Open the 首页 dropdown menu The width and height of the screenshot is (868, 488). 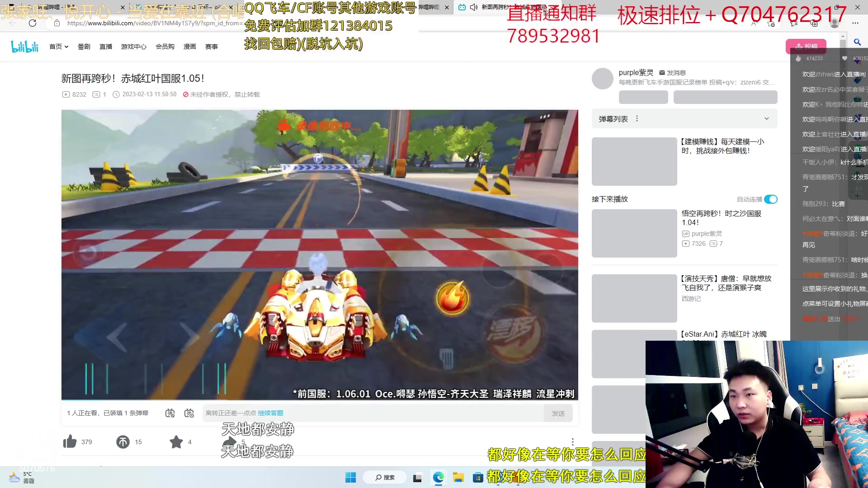point(59,47)
